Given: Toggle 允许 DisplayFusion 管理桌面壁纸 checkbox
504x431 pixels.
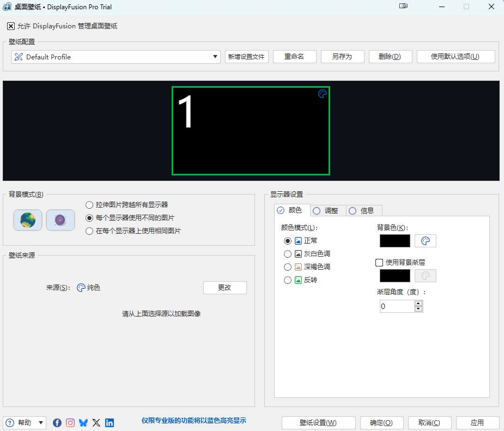Looking at the screenshot, I should (x=11, y=26).
